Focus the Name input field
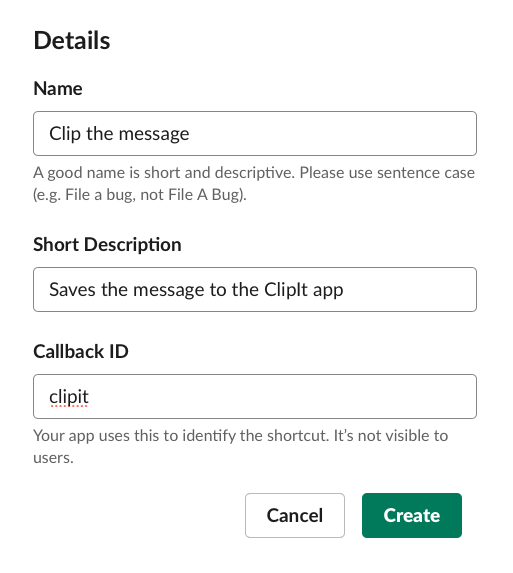The image size is (513, 573). point(255,133)
